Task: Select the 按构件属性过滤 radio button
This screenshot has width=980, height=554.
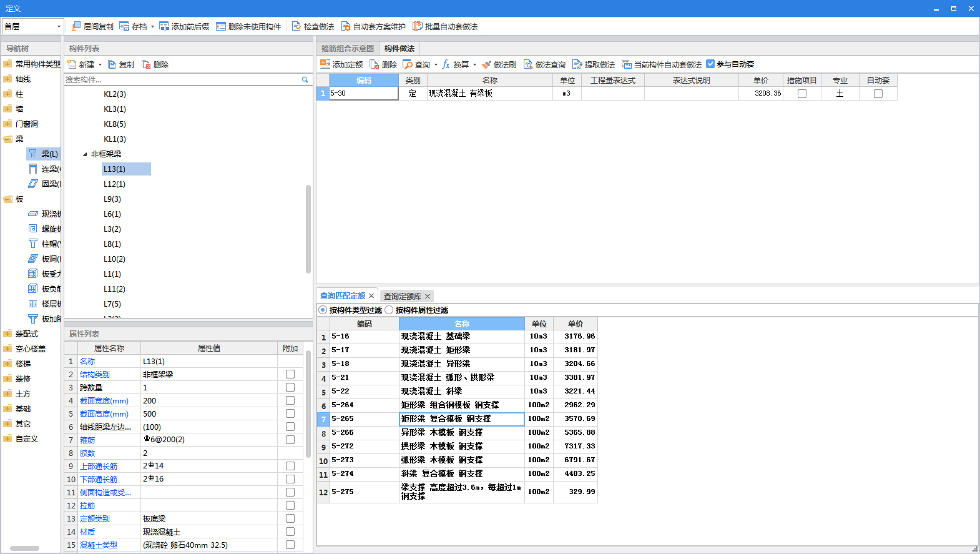Action: click(x=389, y=310)
